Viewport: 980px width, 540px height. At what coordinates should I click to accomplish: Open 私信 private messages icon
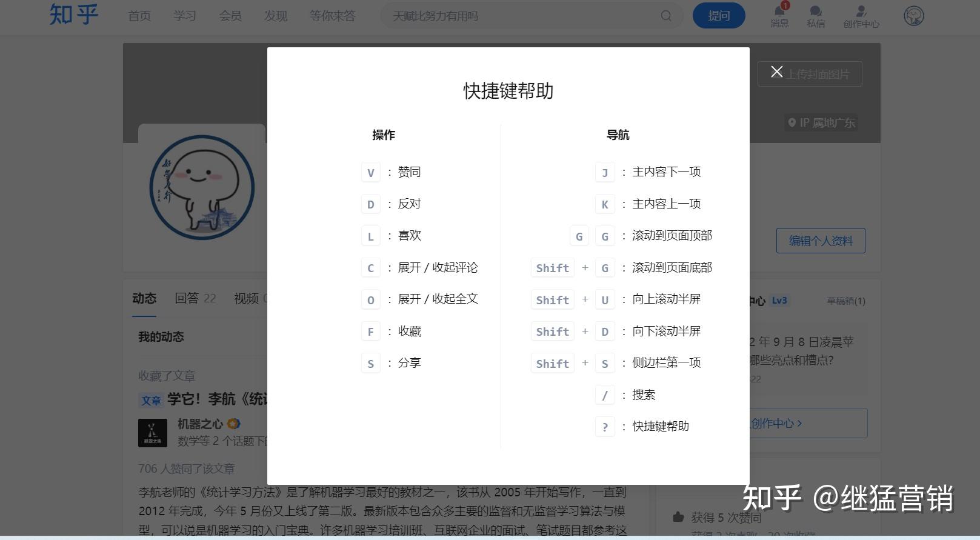(816, 16)
